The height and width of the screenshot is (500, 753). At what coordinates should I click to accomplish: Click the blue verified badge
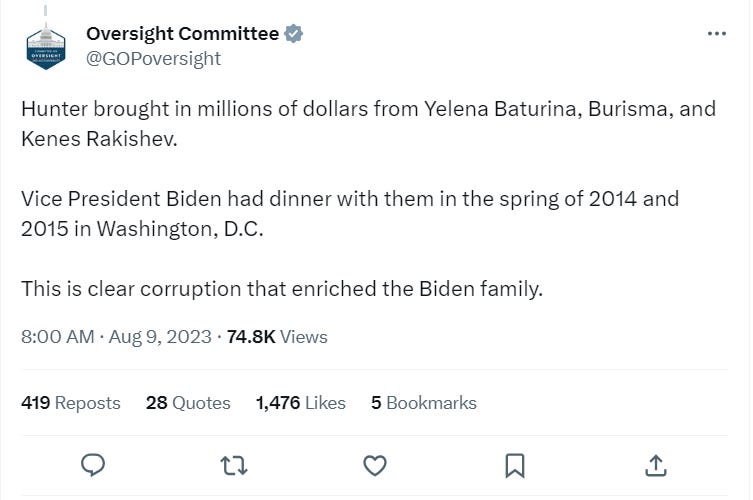294,33
